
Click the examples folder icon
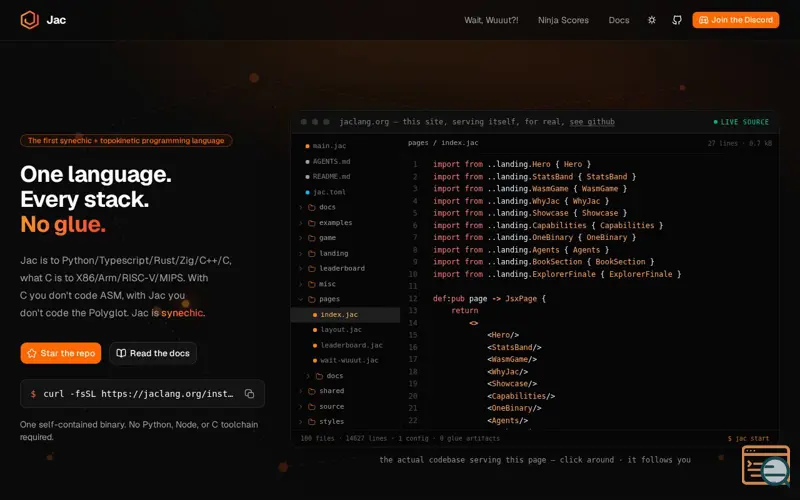click(312, 223)
